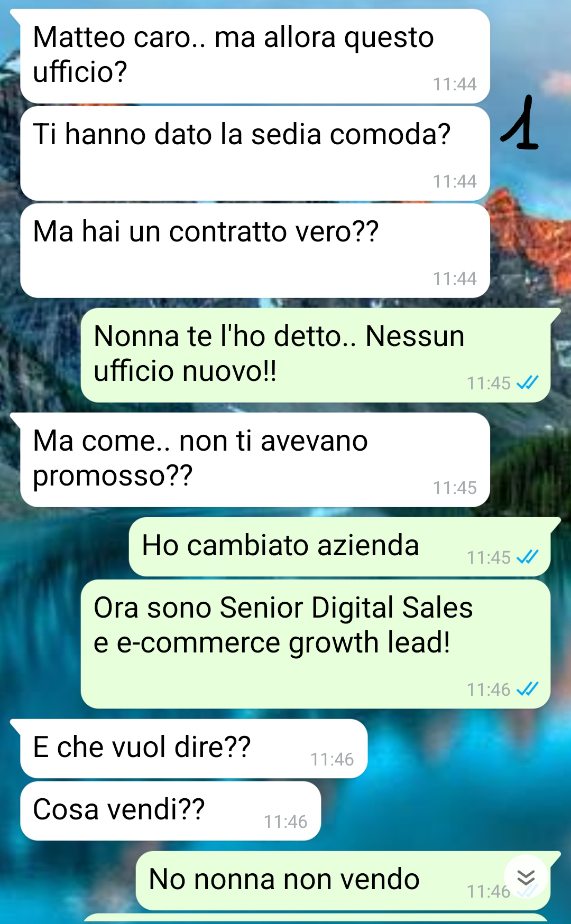Viewport: 571px width, 924px height.
Task: Tap read ticks on 'Senior Digital Sales' message
Action: point(527,689)
